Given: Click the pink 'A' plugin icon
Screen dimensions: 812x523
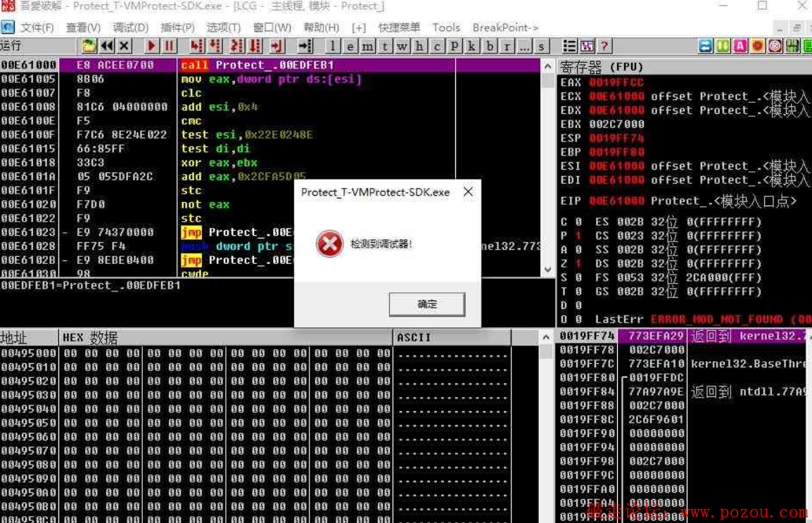Looking at the screenshot, I should 740,46.
